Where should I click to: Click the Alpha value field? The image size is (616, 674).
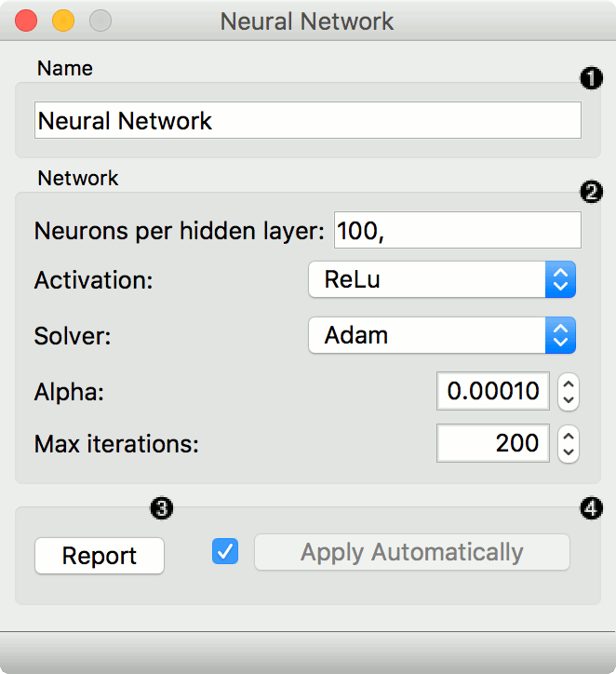point(492,391)
